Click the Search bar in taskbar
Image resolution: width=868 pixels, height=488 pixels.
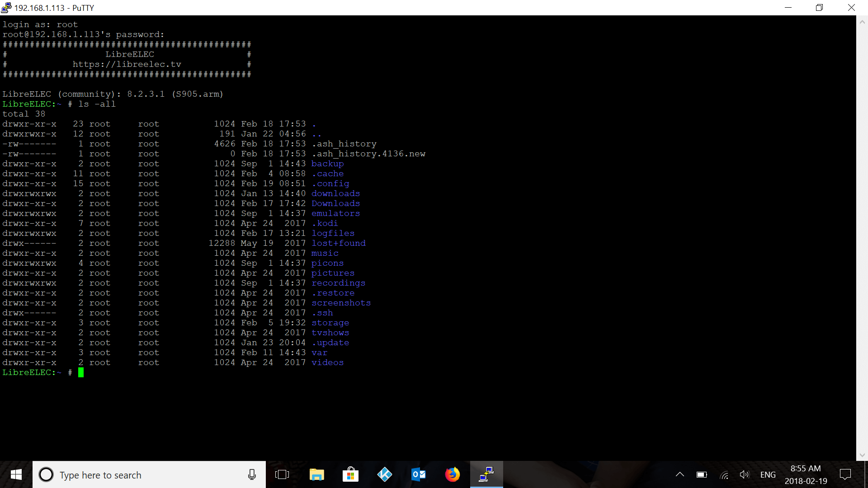point(146,474)
